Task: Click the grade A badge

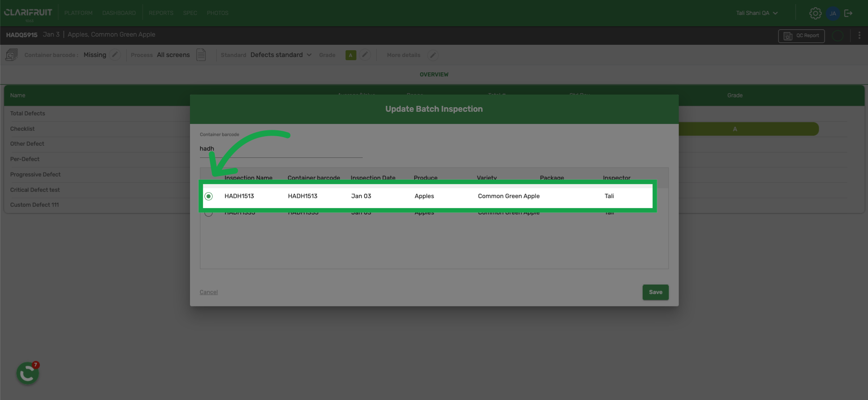Action: (x=351, y=55)
